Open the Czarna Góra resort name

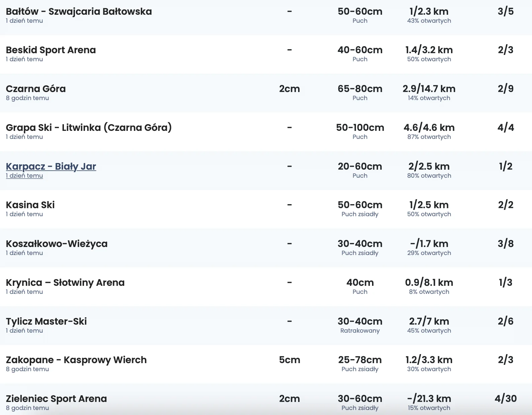pos(36,89)
